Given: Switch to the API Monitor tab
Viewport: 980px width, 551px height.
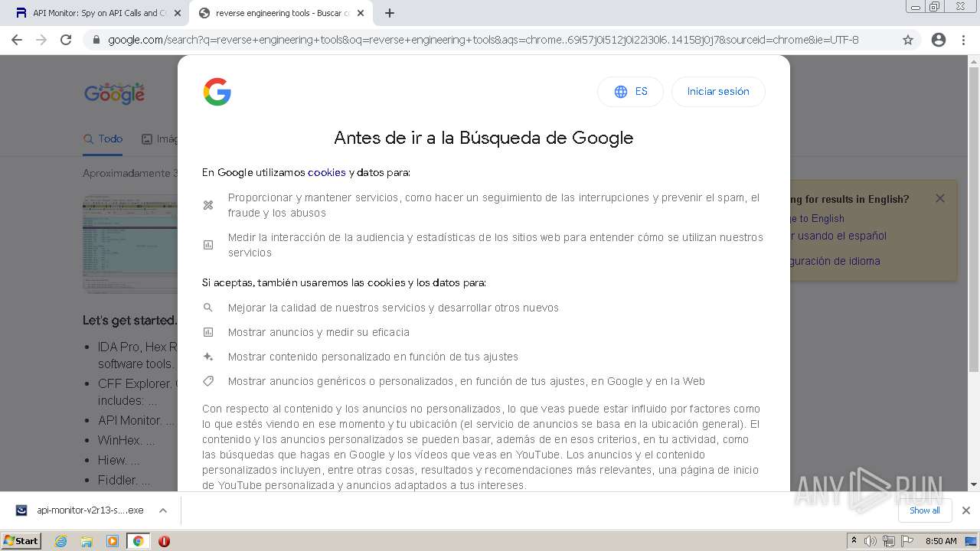Looking at the screenshot, I should [x=100, y=13].
